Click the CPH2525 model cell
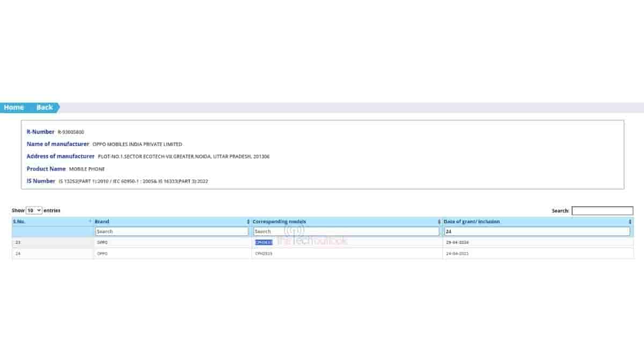Screen dimensions: 644x362 tap(264, 253)
